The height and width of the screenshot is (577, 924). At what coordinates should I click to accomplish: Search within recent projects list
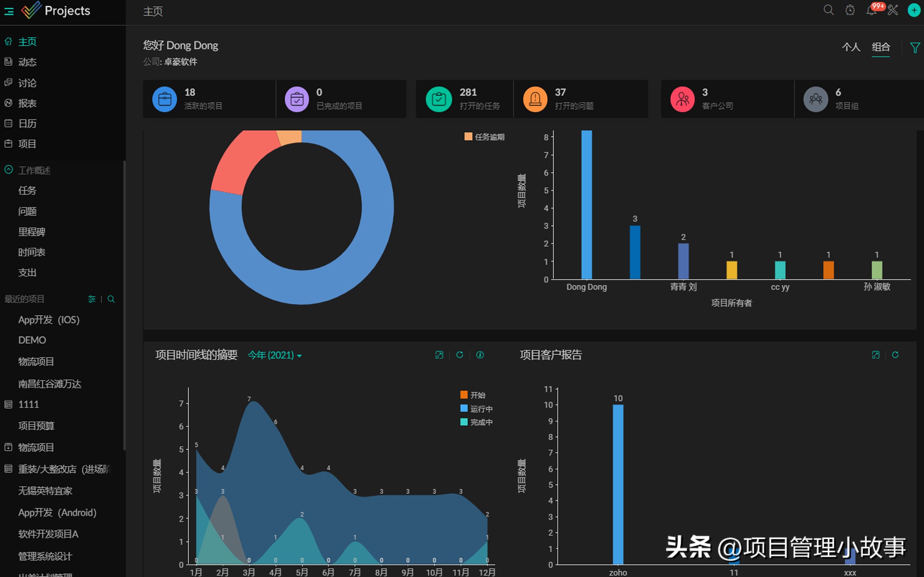click(x=110, y=299)
